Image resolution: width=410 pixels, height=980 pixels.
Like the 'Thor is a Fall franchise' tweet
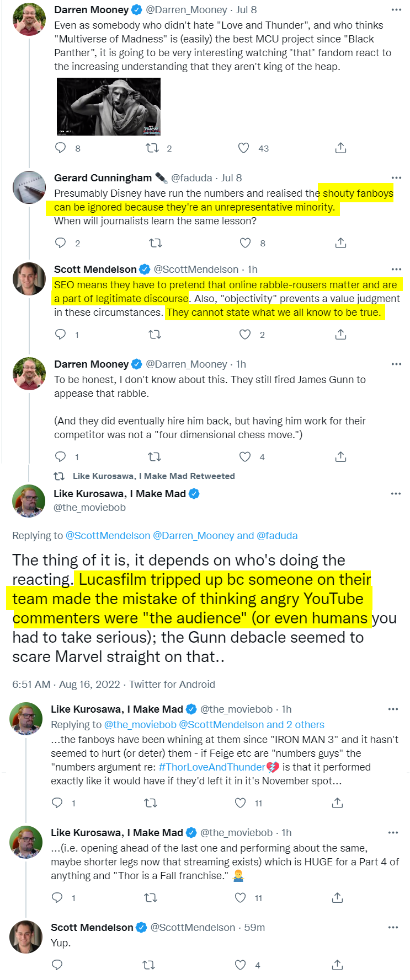coord(241,897)
